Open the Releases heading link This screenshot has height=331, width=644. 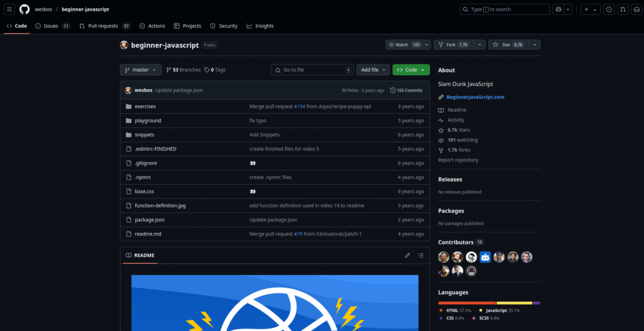tap(450, 179)
